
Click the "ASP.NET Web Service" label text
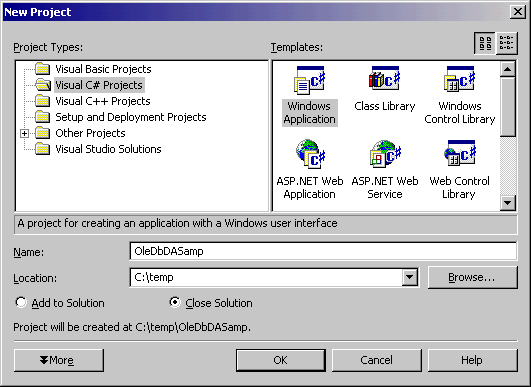point(385,188)
